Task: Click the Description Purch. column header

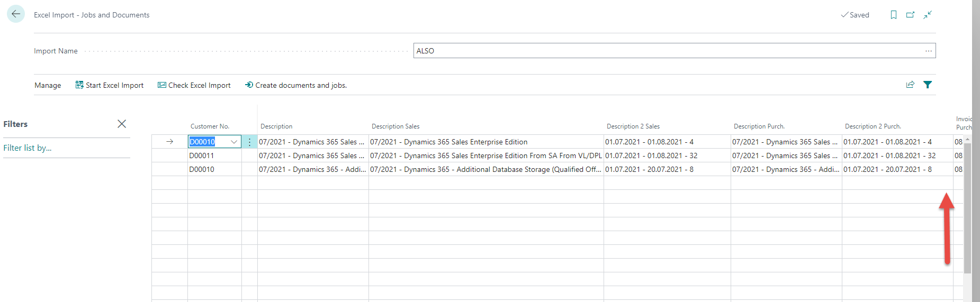Action: coord(759,126)
